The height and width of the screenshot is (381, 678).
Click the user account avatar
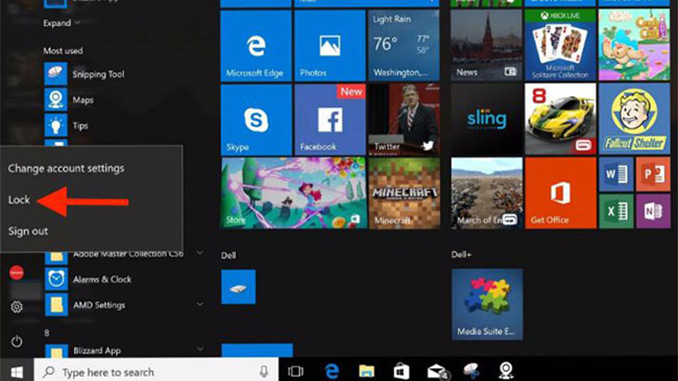click(16, 272)
